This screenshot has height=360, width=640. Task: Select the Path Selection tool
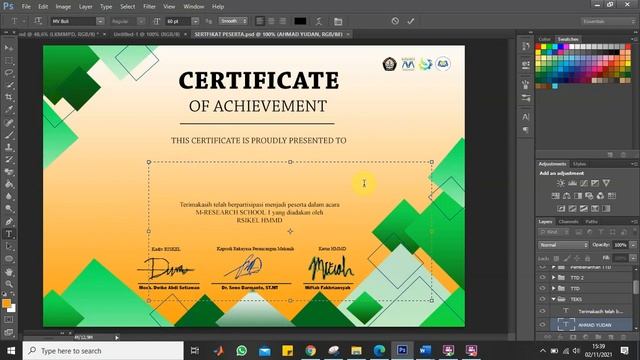pos(9,247)
